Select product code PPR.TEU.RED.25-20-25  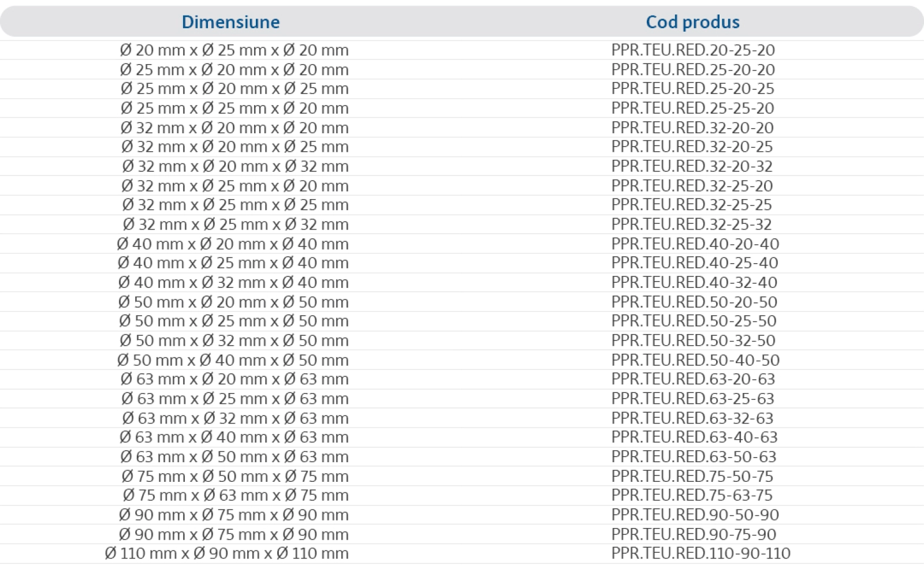[692, 89]
